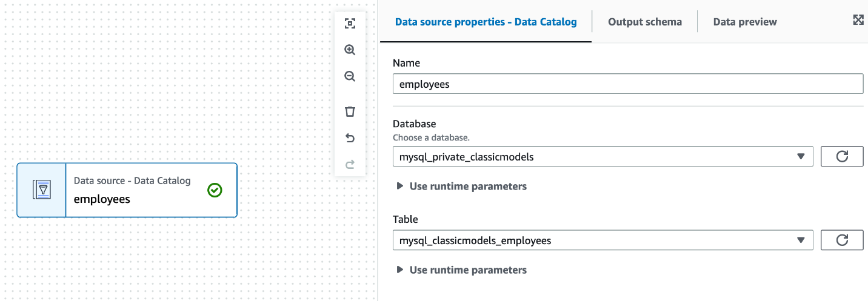Click the Name input field
The width and height of the screenshot is (868, 301).
tap(627, 84)
